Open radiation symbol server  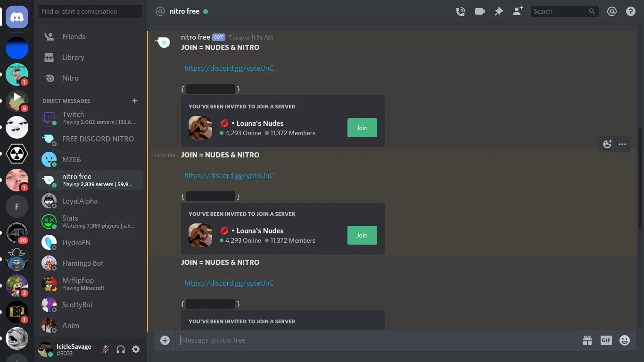coord(17,154)
